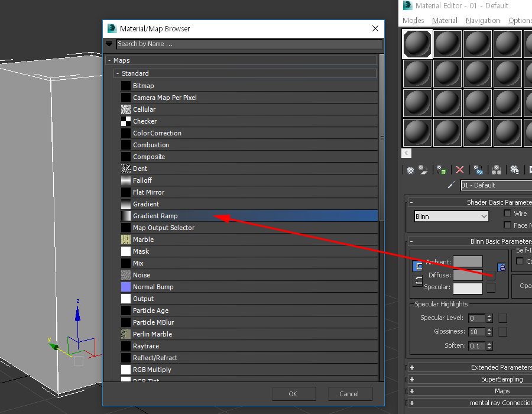This screenshot has height=414, width=532.
Task: Click the Falloff map thumbnail icon
Action: (126, 180)
